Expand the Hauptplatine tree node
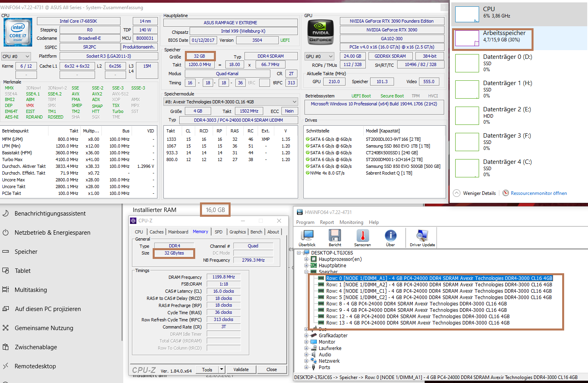The height and width of the screenshot is (383, 588). click(x=307, y=265)
